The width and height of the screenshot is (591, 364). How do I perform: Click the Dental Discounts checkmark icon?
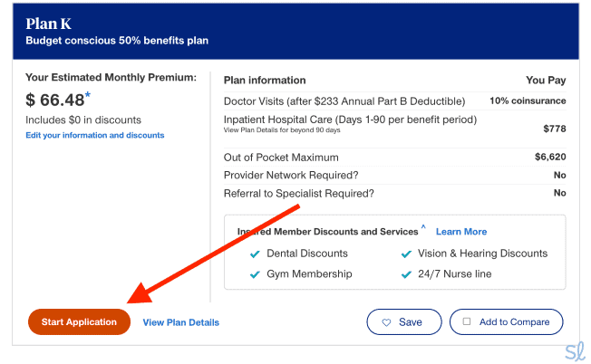[x=255, y=254]
